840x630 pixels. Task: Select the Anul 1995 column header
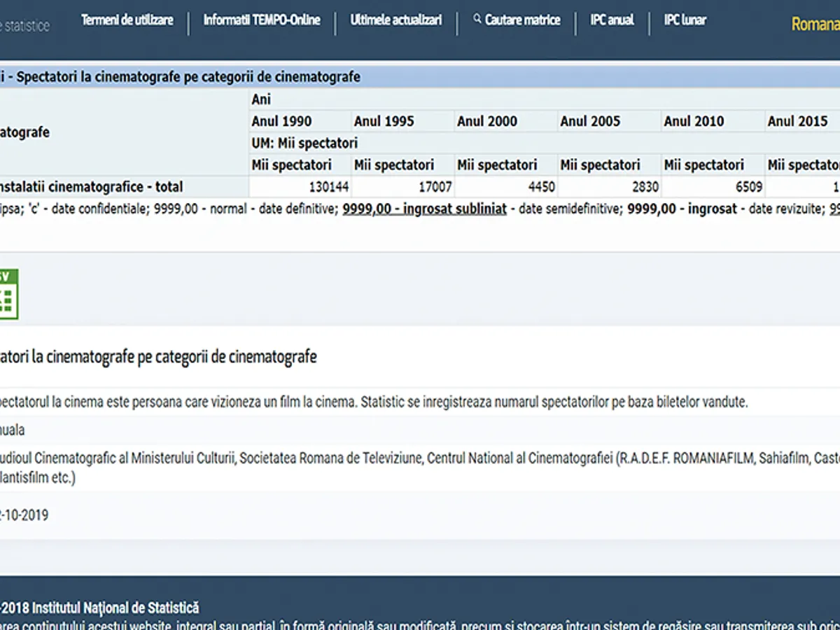(384, 121)
